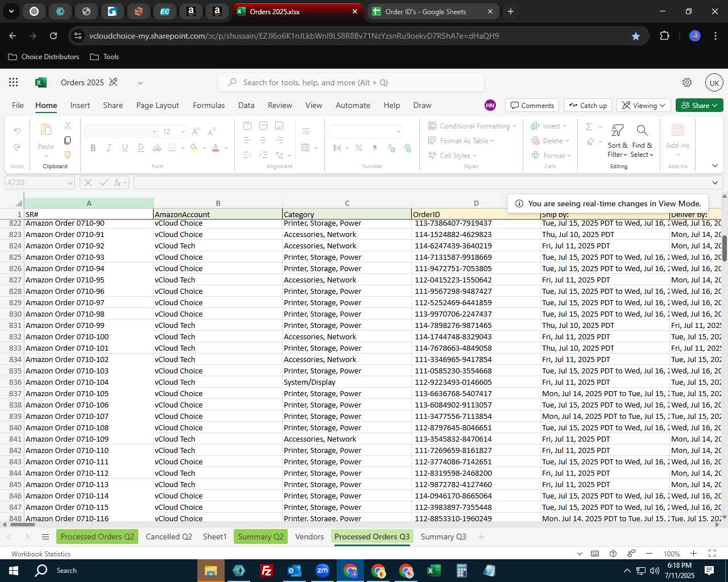Toggle middle vertical alignment

pyautogui.click(x=263, y=126)
